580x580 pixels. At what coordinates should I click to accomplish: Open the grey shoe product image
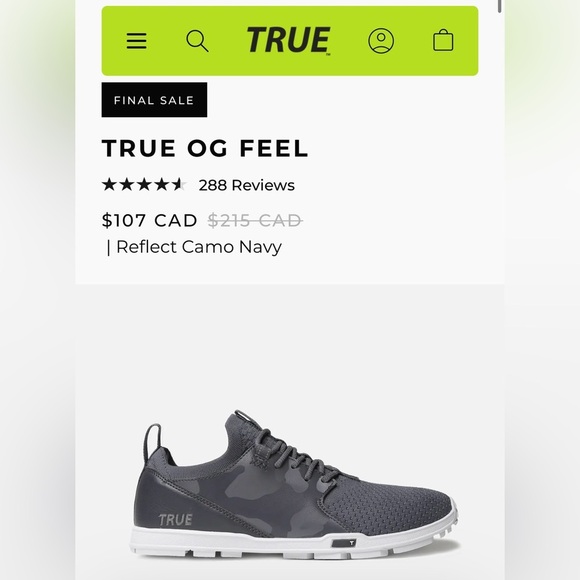point(296,485)
